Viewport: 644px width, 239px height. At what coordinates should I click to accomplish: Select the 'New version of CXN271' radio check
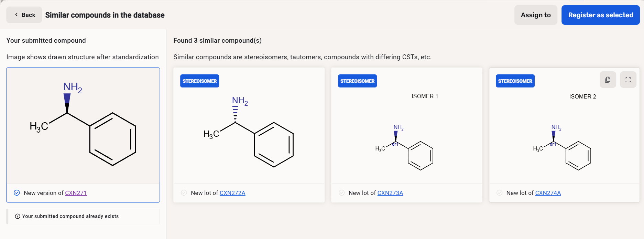tap(17, 193)
